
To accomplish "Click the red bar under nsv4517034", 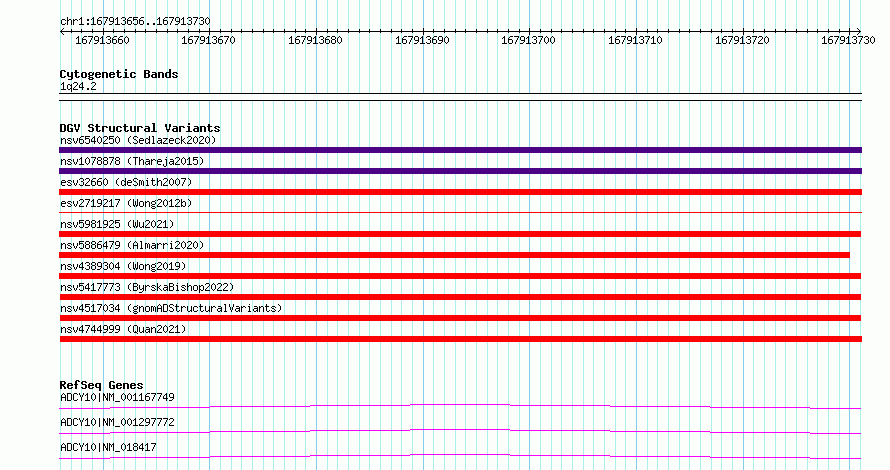I will coord(460,318).
